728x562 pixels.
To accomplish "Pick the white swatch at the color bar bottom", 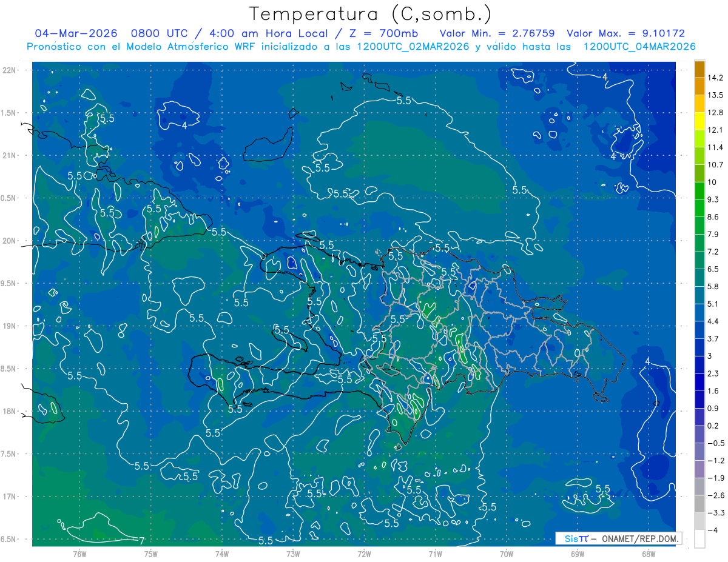I will point(699,539).
